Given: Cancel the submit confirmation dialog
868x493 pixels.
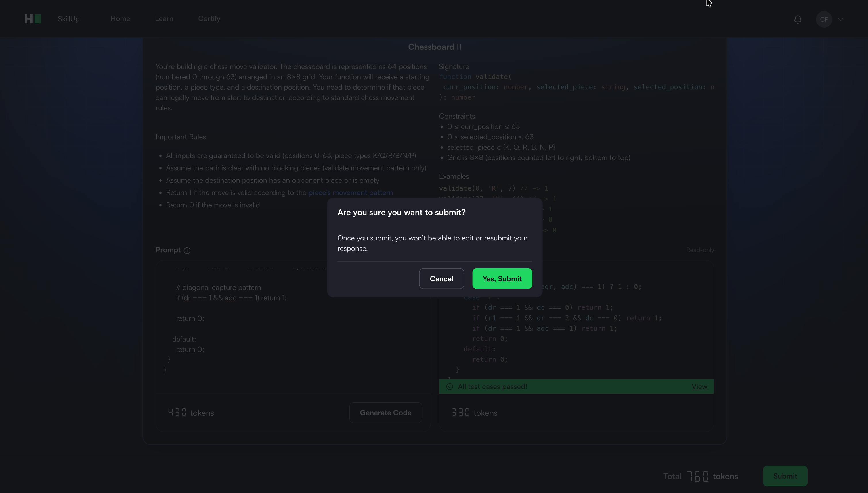Looking at the screenshot, I should [441, 279].
